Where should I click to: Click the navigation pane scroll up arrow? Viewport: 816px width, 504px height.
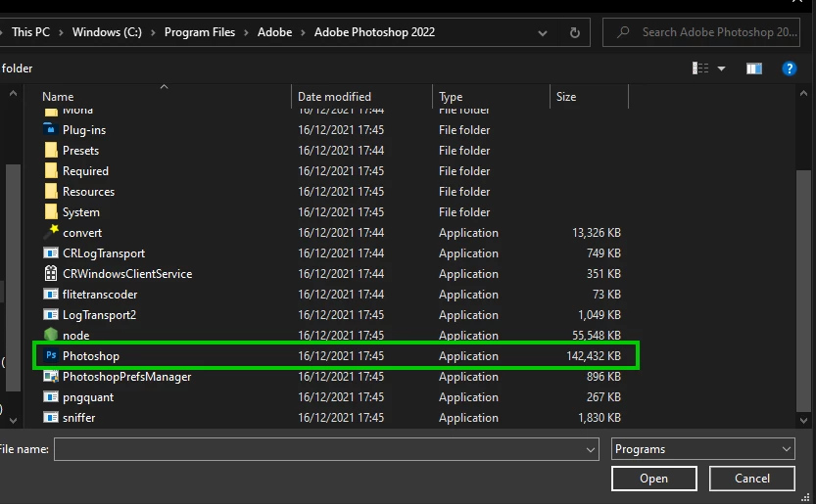[13, 94]
